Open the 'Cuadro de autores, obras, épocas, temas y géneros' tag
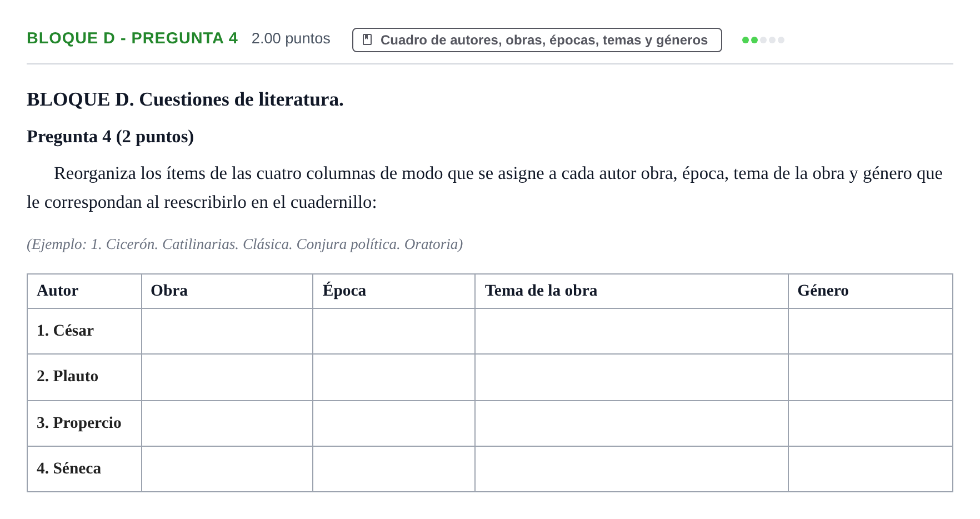 click(537, 40)
